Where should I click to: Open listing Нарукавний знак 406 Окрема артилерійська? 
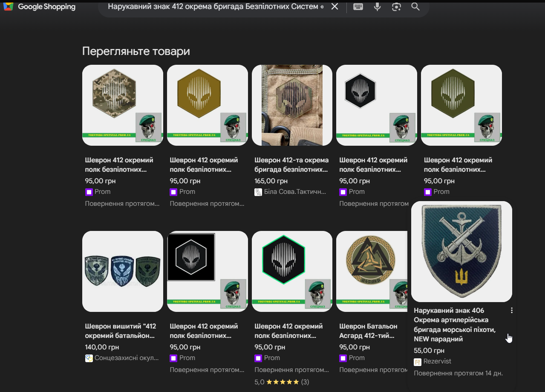tap(455, 325)
